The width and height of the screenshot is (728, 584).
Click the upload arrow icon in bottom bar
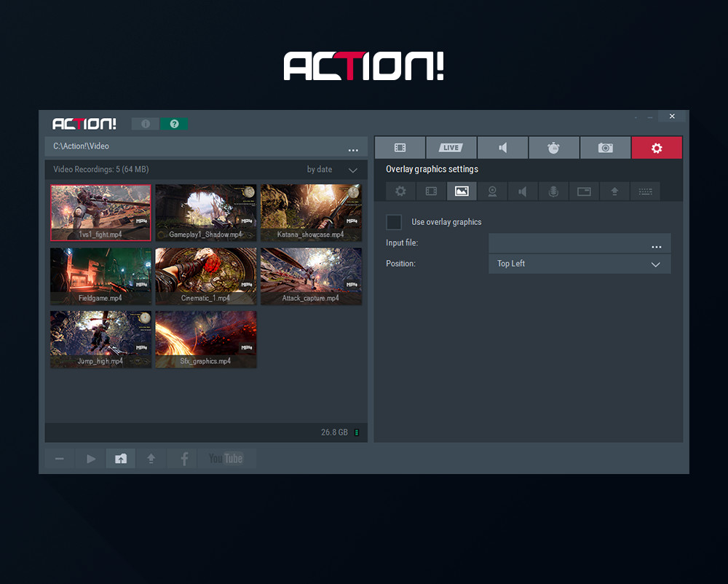tap(151, 459)
